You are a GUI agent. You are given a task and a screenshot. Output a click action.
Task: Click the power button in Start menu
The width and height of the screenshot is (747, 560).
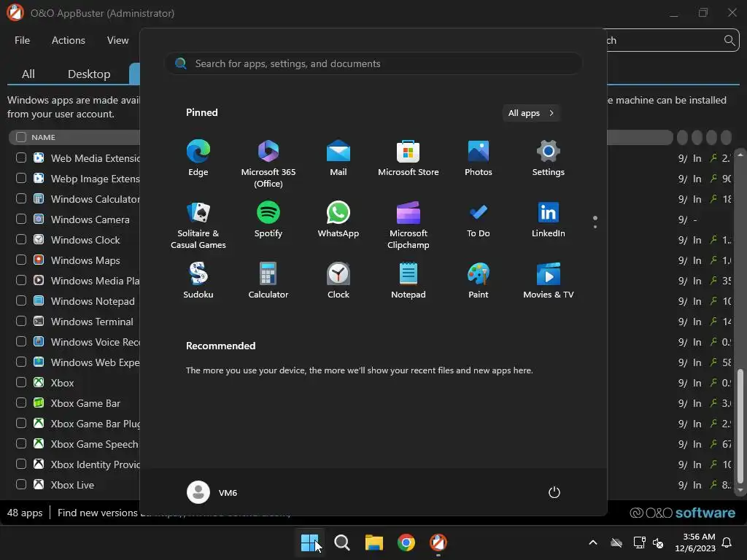(554, 492)
